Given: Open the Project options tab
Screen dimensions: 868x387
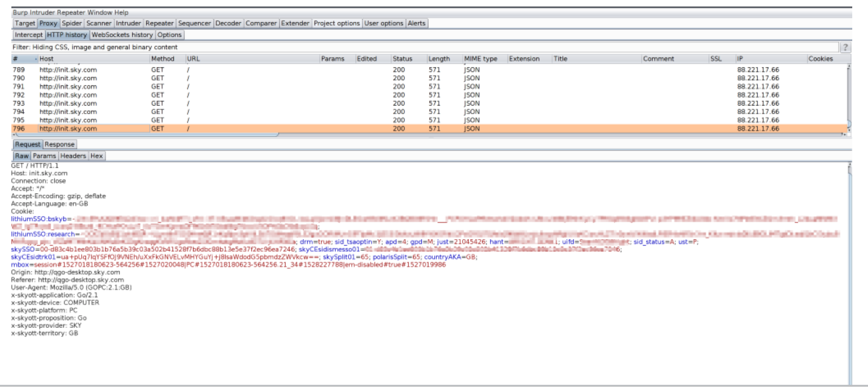Looking at the screenshot, I should coord(336,23).
